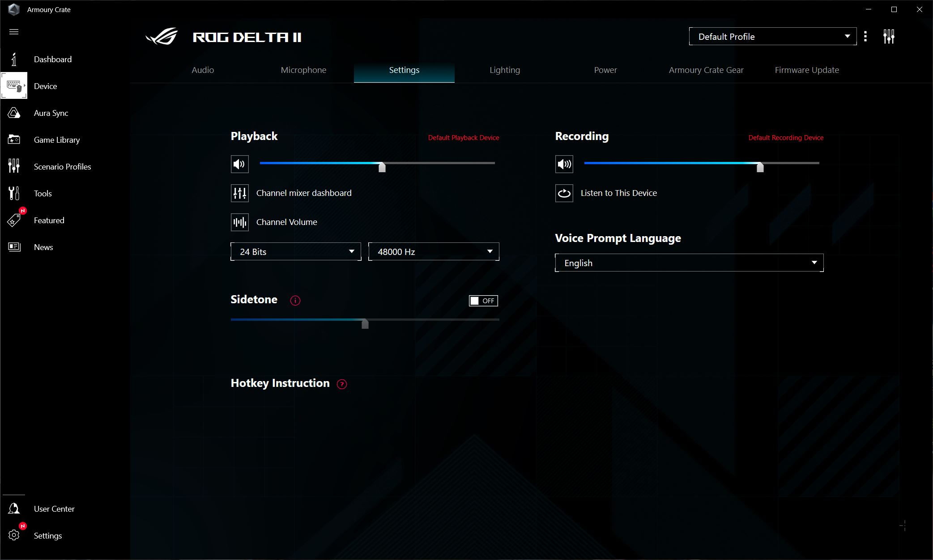Open the profile three-dot options menu
This screenshot has height=560, width=933.
[x=865, y=36]
